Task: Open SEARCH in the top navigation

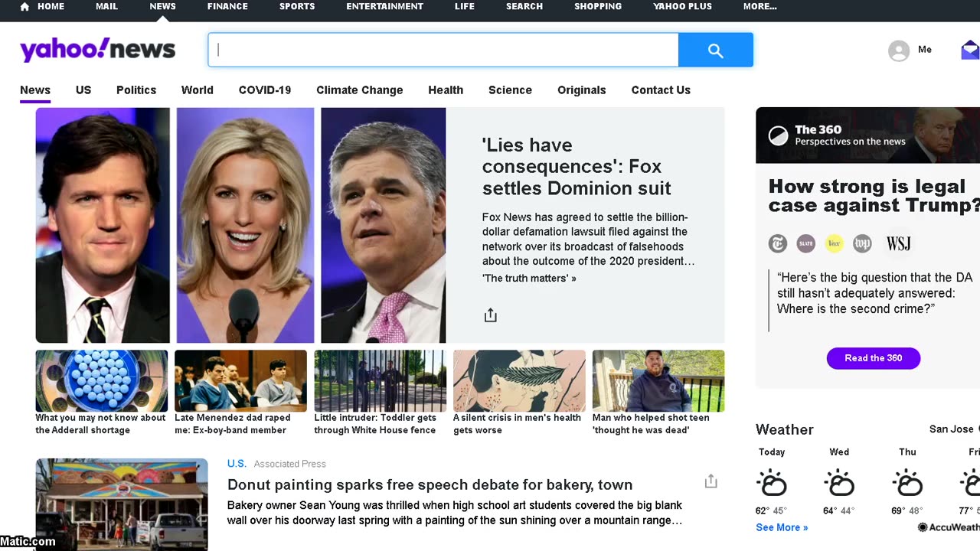Action: [524, 6]
